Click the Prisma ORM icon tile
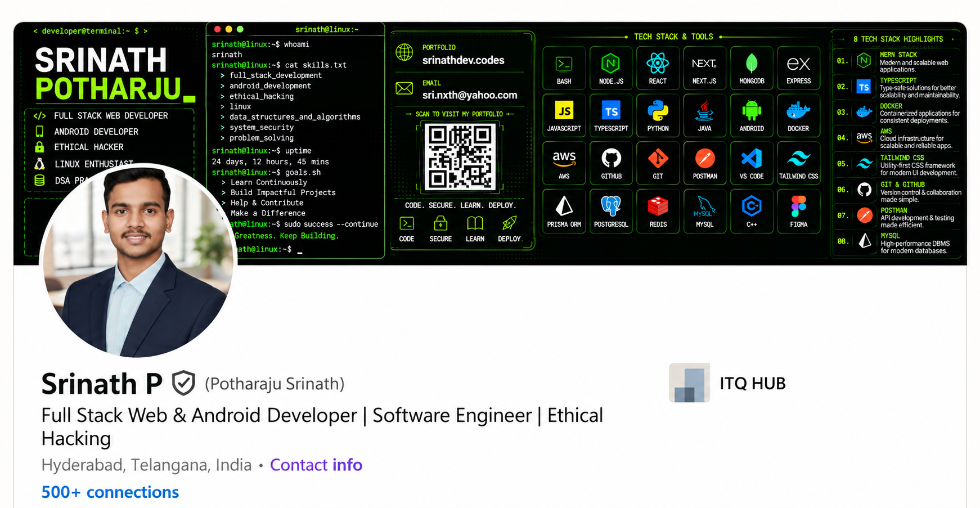The image size is (980, 508). click(564, 211)
